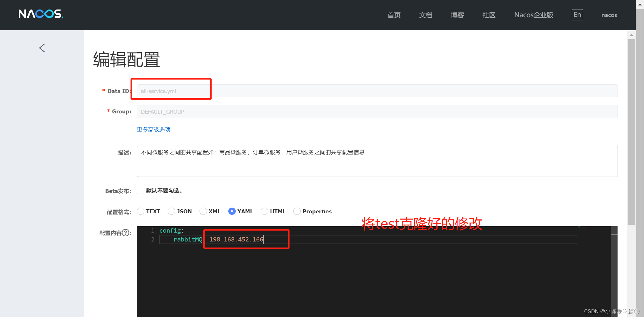Open the 社区 menu item
Screen dimensions: 644x317
(489, 15)
